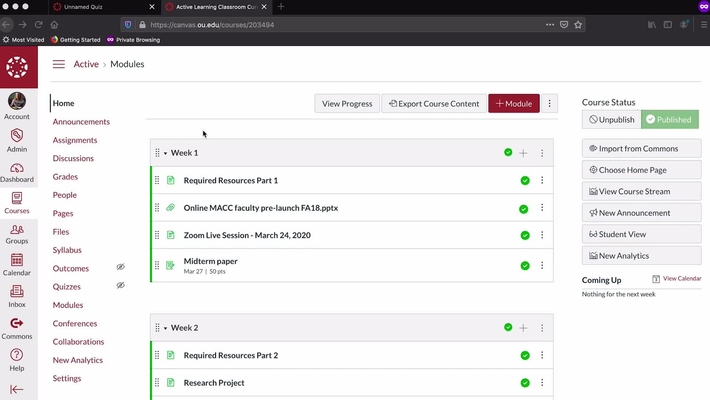The image size is (710, 400).
Task: Open the options menu for Week 2 module
Action: pos(542,328)
